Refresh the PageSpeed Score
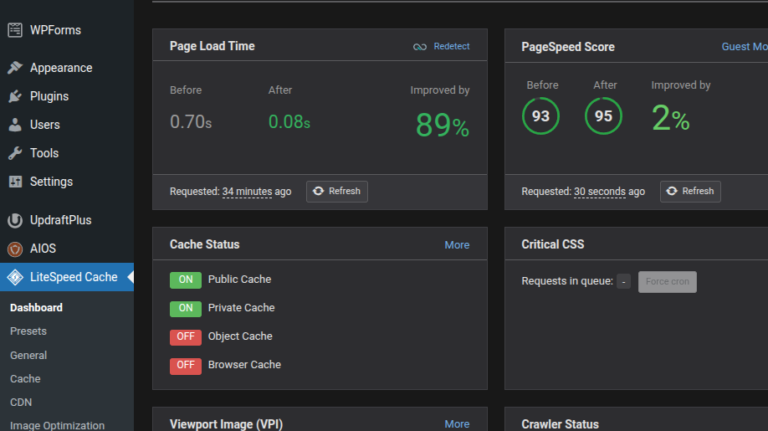This screenshot has height=431, width=768. (690, 191)
